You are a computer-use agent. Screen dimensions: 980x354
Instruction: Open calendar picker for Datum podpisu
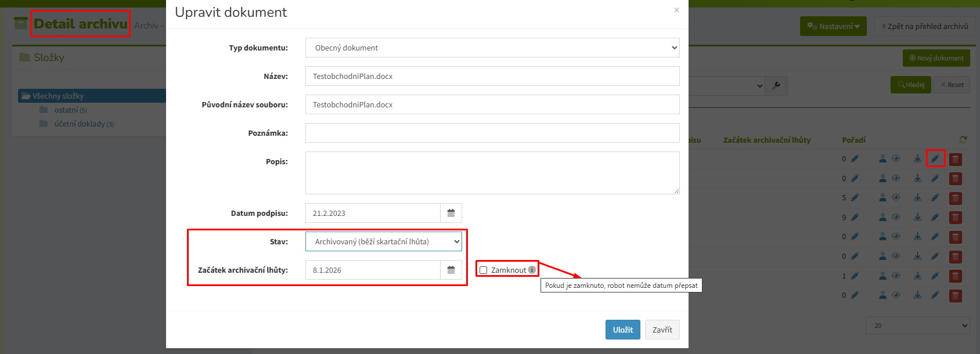[x=451, y=213]
